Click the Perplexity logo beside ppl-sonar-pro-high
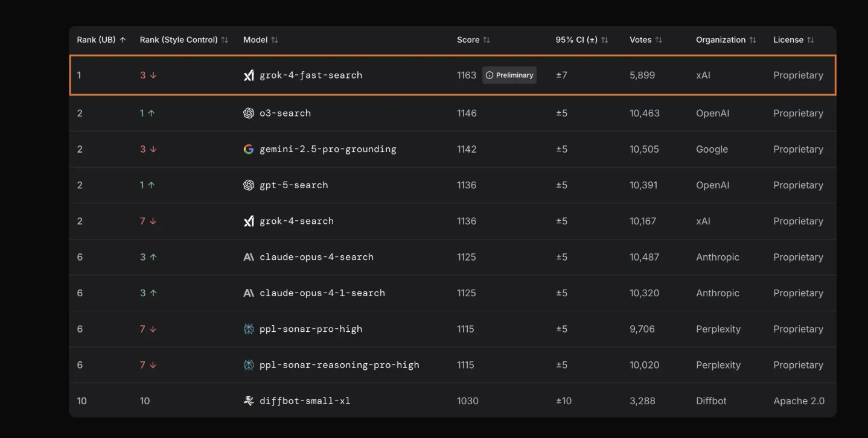 point(248,329)
